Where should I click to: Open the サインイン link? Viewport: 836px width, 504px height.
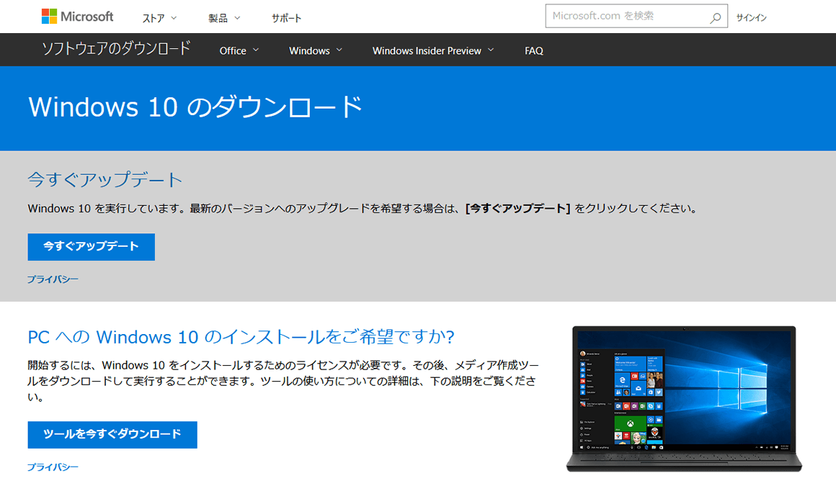751,16
